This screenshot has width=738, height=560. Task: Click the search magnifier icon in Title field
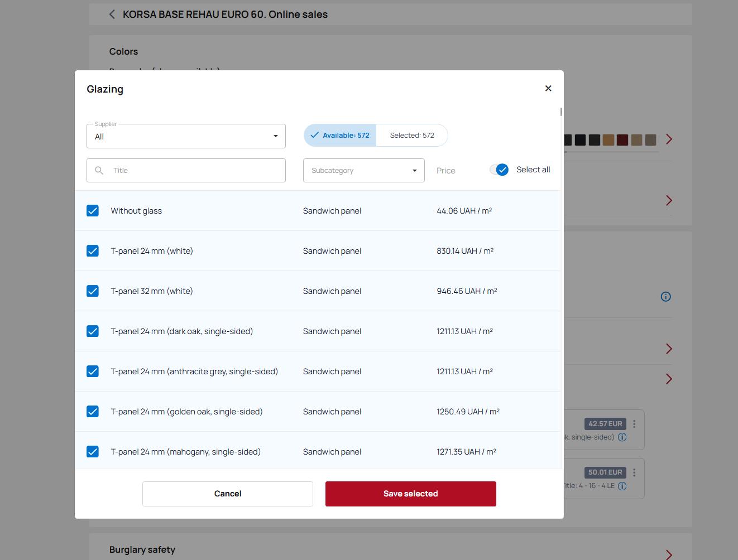[x=99, y=171]
